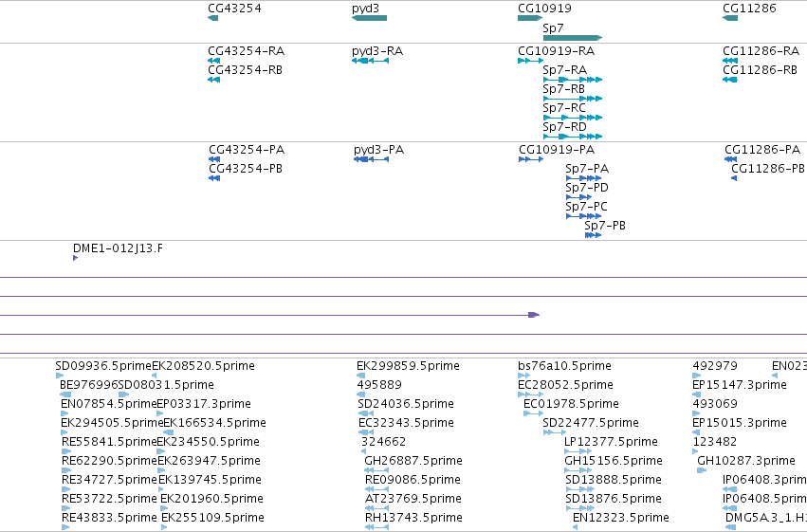
Task: Select EST GH15156.5prime
Action: 578,470
